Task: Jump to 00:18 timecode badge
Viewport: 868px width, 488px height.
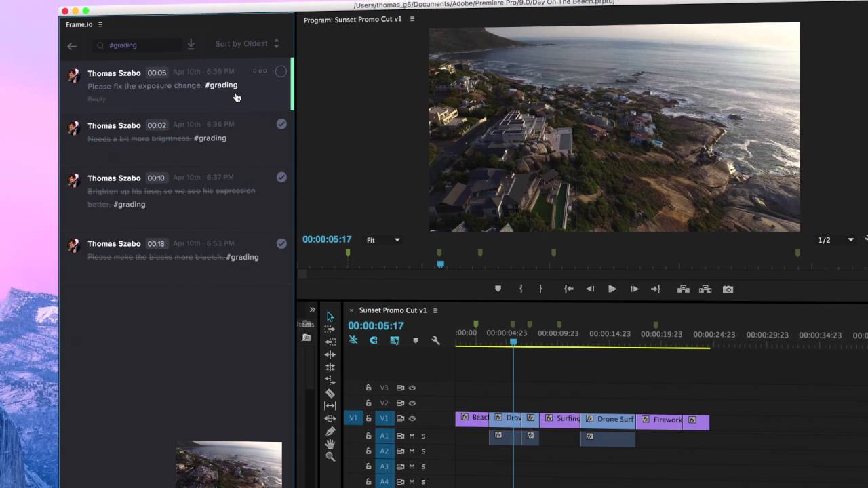Action: [x=156, y=243]
